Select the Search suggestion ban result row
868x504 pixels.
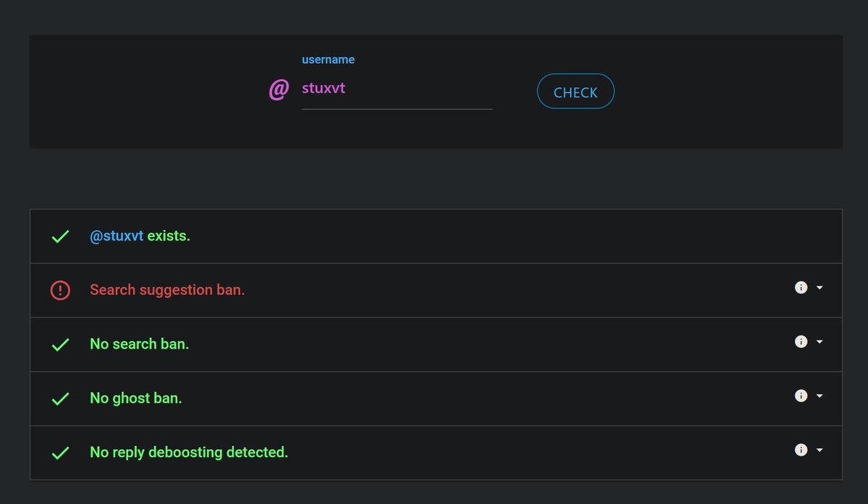coord(434,290)
